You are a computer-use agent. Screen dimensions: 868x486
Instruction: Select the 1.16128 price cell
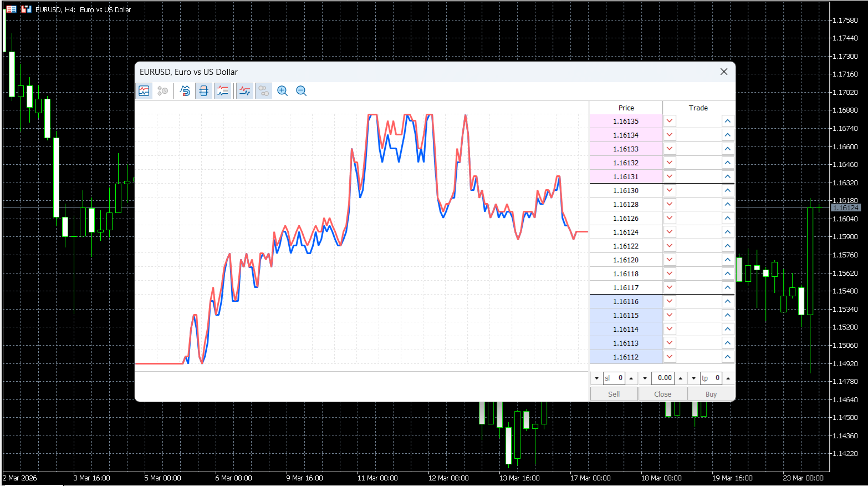point(626,204)
